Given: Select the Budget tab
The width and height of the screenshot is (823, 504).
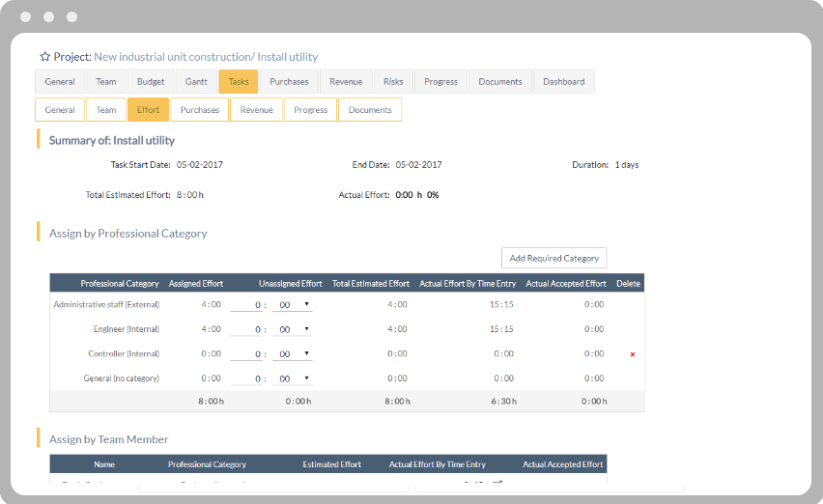Looking at the screenshot, I should 151,82.
